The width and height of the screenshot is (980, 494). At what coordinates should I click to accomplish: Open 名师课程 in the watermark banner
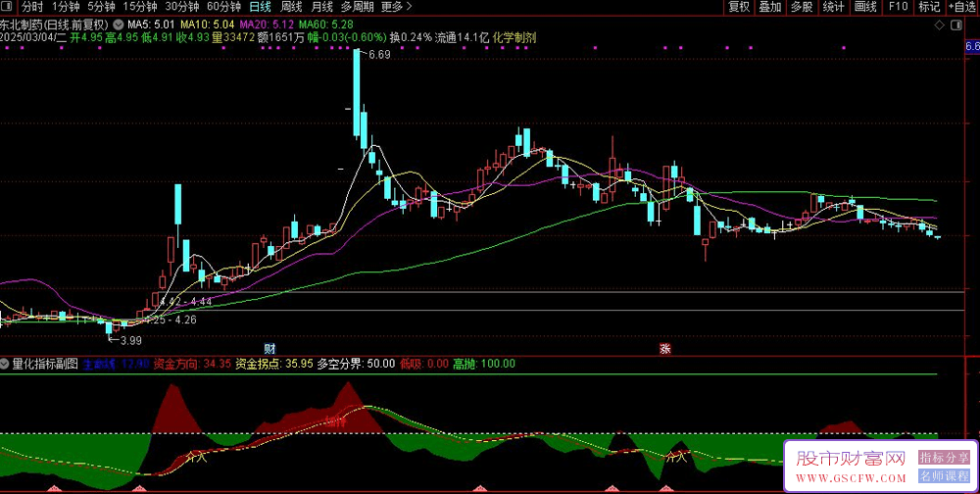click(944, 475)
